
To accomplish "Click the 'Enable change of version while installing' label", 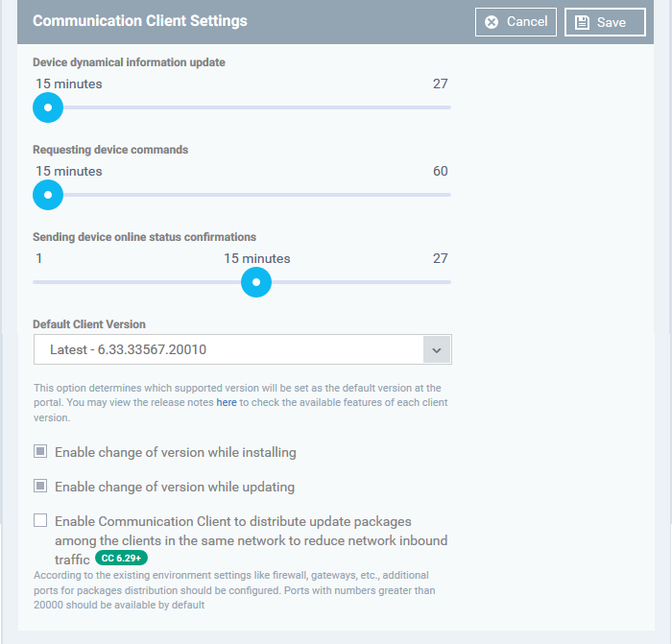I will 176,452.
